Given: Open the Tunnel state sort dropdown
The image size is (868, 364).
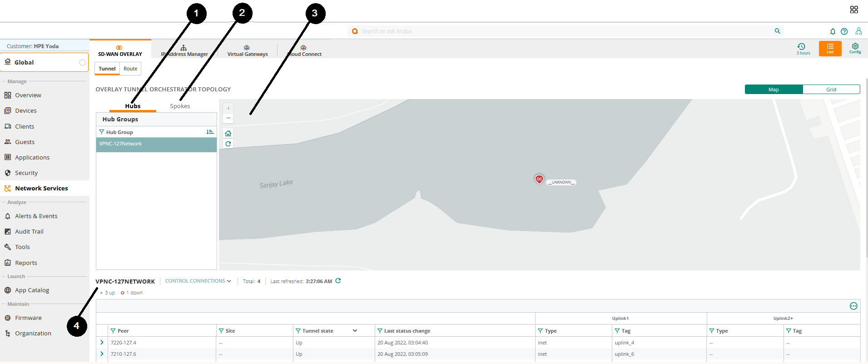Looking at the screenshot, I should coord(355,331).
